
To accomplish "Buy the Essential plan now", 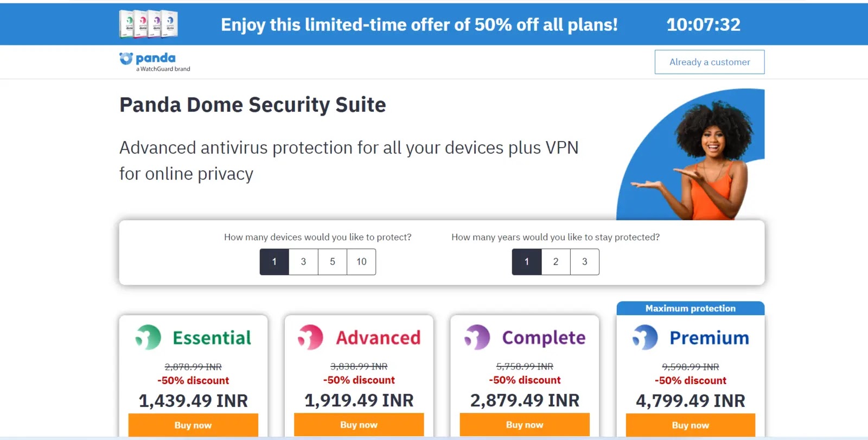I will coord(193,425).
